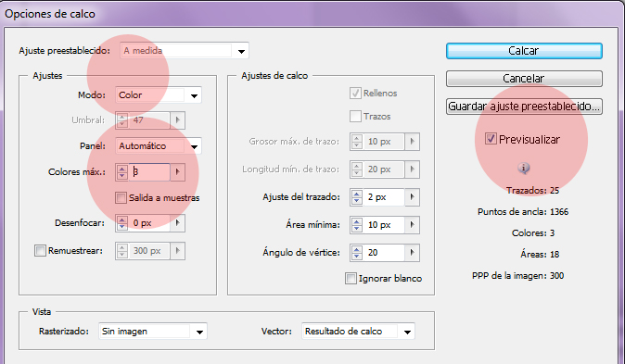Toggle the Previsualizar checkbox
The height and width of the screenshot is (364, 625).
pyautogui.click(x=491, y=139)
